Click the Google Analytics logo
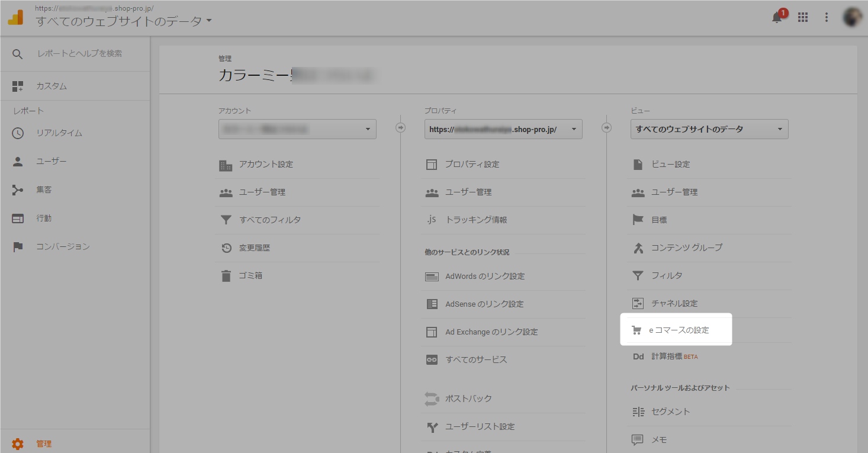 click(x=15, y=17)
